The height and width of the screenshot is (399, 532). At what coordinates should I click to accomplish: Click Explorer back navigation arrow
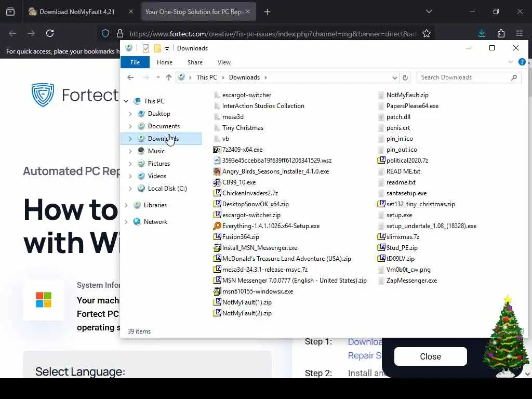coord(130,77)
